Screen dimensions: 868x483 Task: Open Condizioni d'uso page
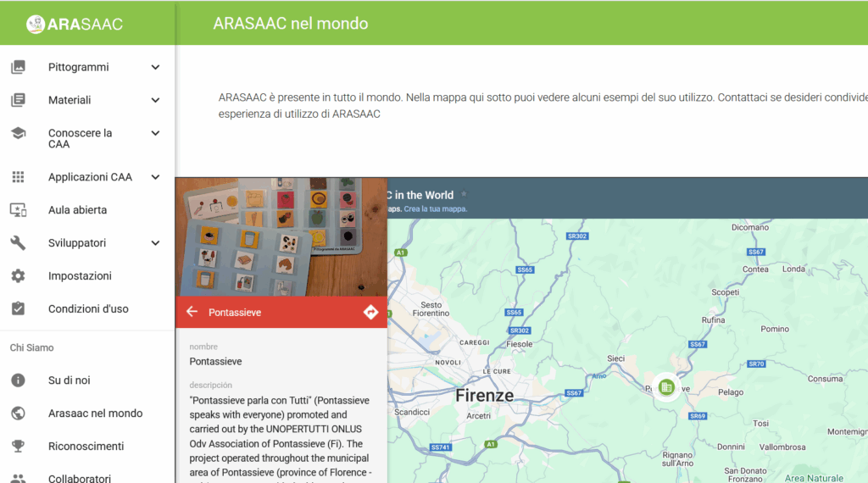87,308
